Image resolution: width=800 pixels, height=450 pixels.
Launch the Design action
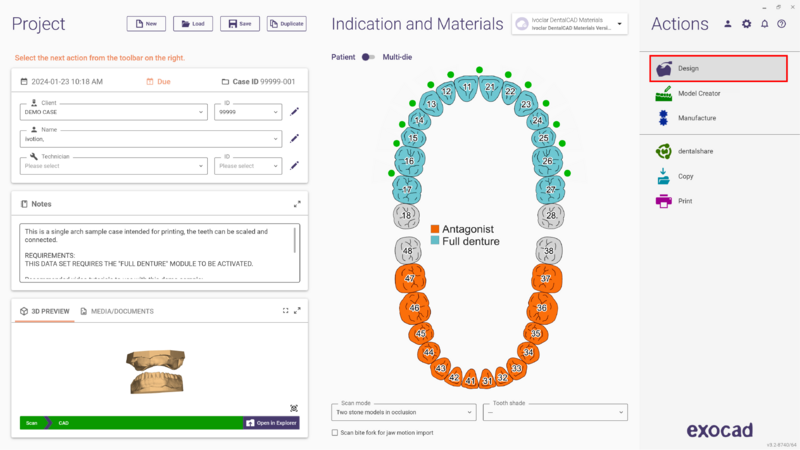pyautogui.click(x=718, y=68)
